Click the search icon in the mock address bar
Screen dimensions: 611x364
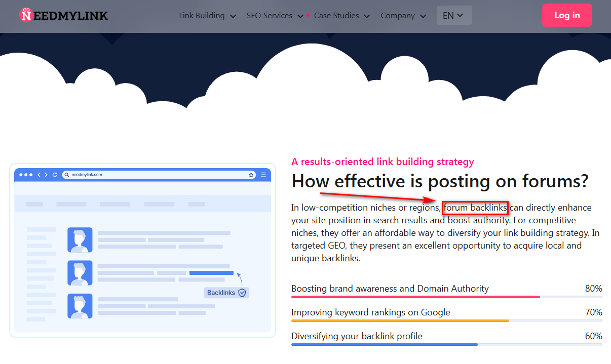67,175
